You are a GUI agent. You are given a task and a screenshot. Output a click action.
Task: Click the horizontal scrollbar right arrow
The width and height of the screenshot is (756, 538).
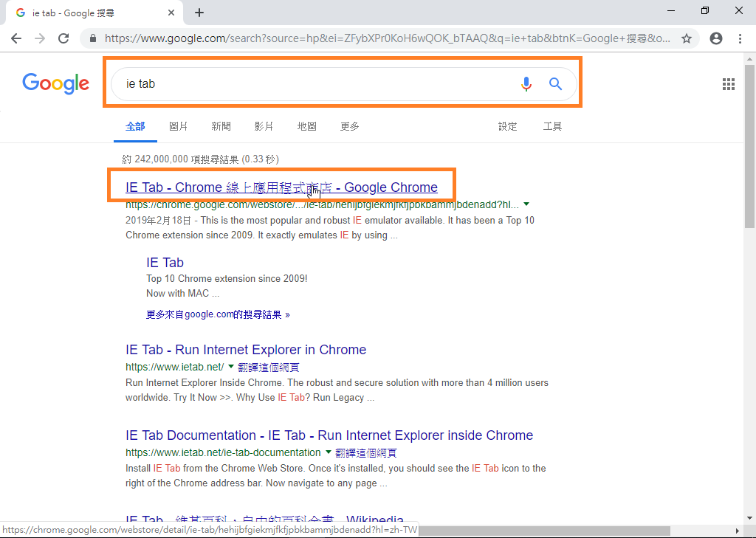(x=737, y=531)
